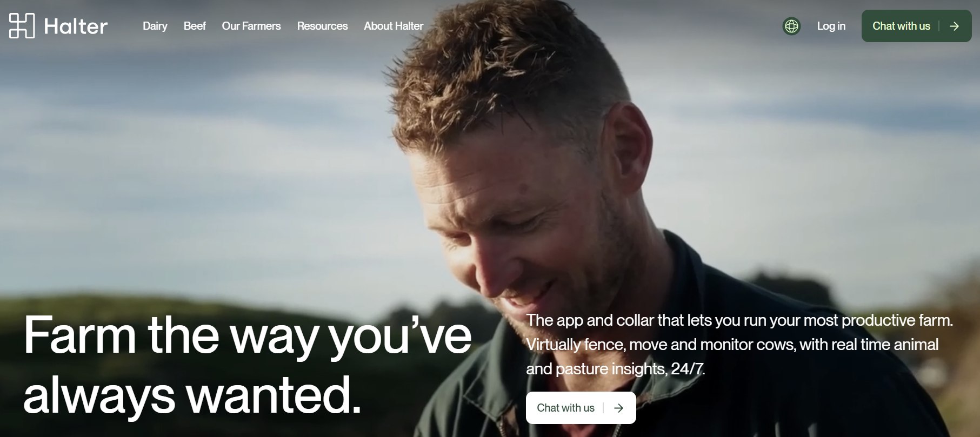Image resolution: width=980 pixels, height=437 pixels.
Task: Open the Beef menu item
Action: coord(195,26)
